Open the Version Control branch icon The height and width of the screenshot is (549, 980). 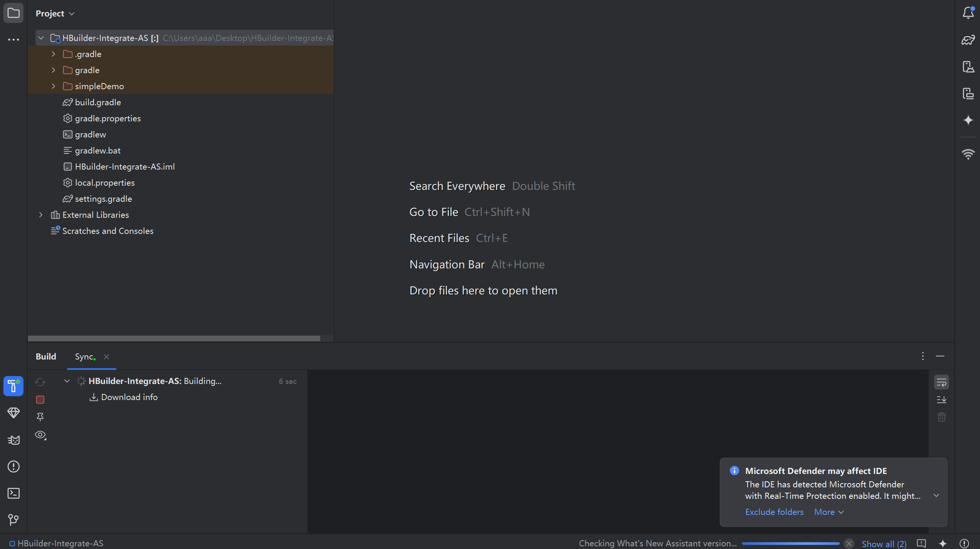[x=13, y=520]
